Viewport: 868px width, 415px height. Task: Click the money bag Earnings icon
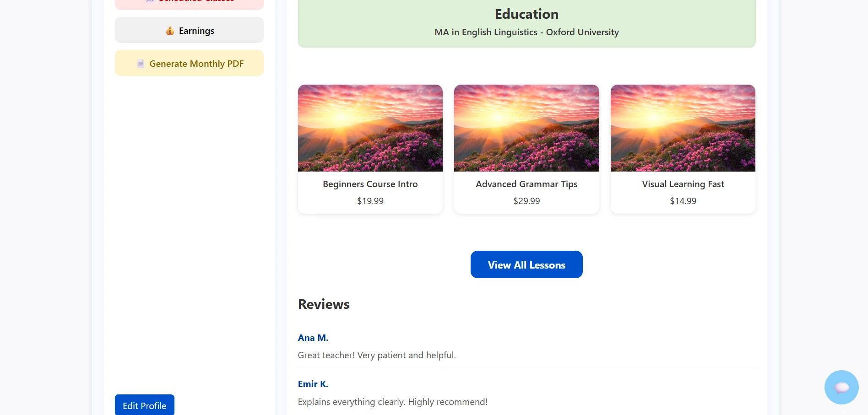click(170, 31)
